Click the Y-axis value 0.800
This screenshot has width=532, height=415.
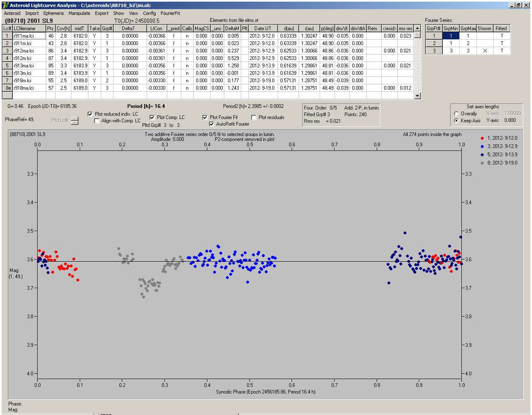point(510,121)
